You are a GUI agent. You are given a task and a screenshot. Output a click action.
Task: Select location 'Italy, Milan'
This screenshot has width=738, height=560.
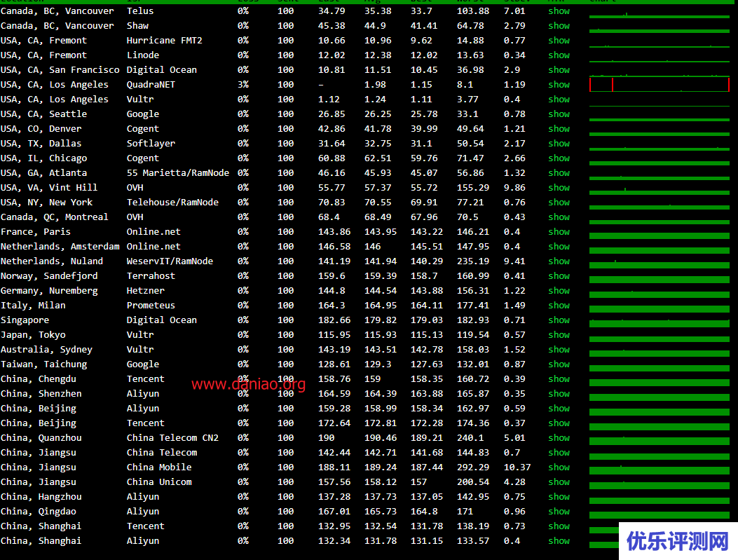pos(34,306)
